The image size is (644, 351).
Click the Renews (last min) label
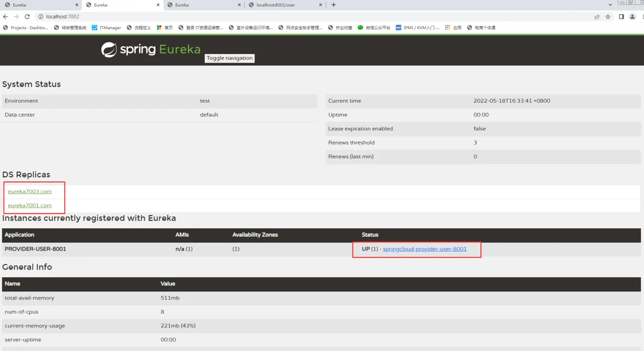pyautogui.click(x=351, y=157)
